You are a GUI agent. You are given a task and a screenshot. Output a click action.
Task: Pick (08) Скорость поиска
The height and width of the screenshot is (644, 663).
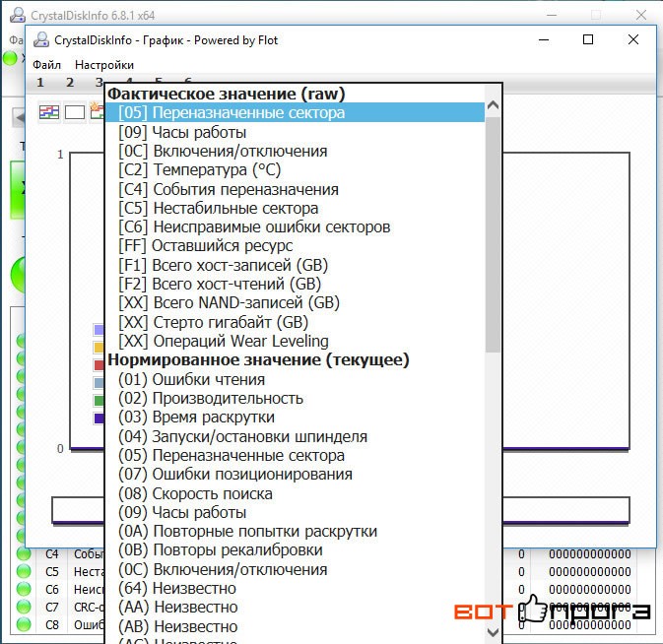coord(295,493)
